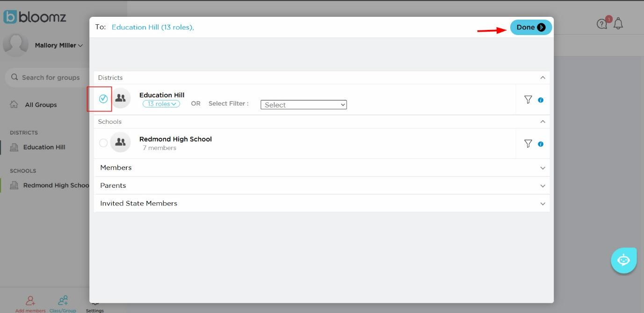
Task: Click the 7 members text
Action: tap(159, 148)
